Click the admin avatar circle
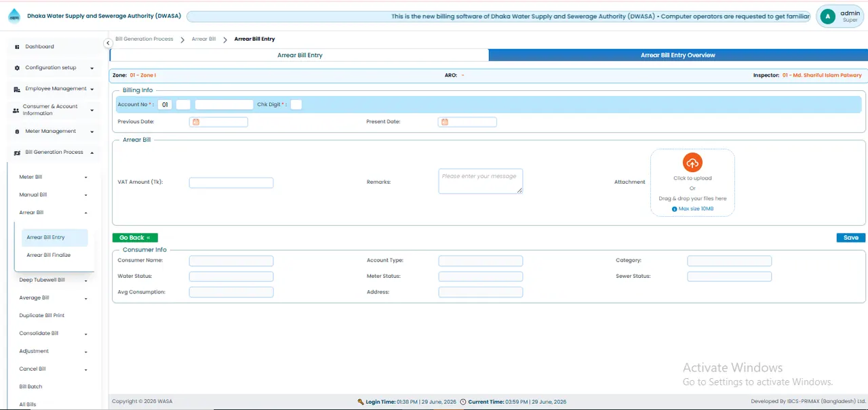 click(828, 16)
